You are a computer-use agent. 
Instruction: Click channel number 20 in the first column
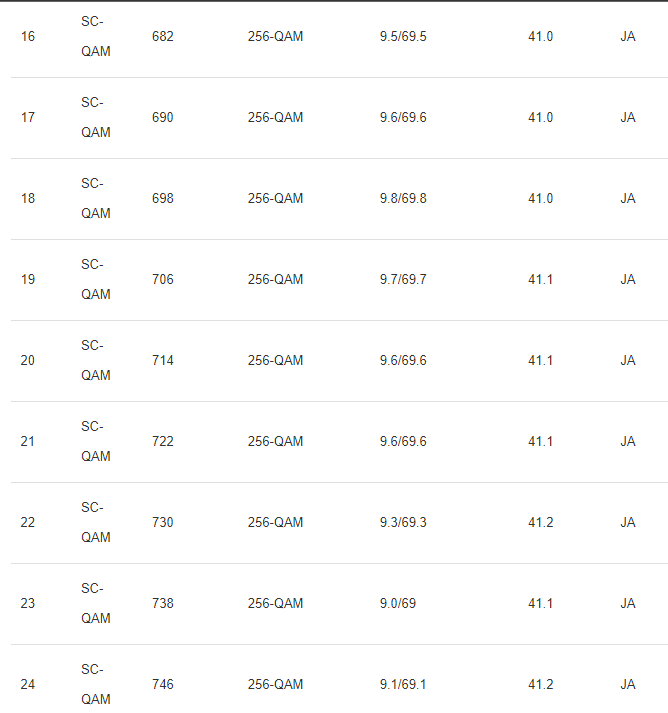tap(28, 361)
